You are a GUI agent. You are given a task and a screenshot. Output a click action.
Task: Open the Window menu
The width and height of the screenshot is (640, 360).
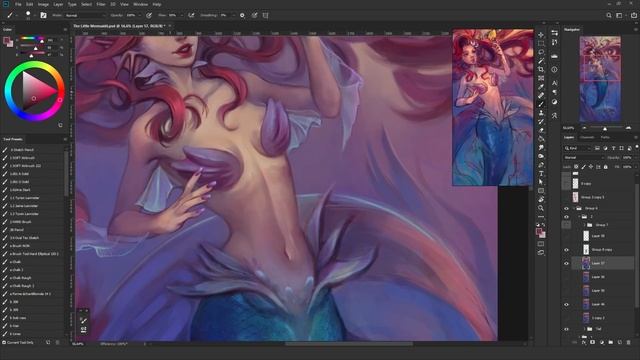[x=140, y=4]
